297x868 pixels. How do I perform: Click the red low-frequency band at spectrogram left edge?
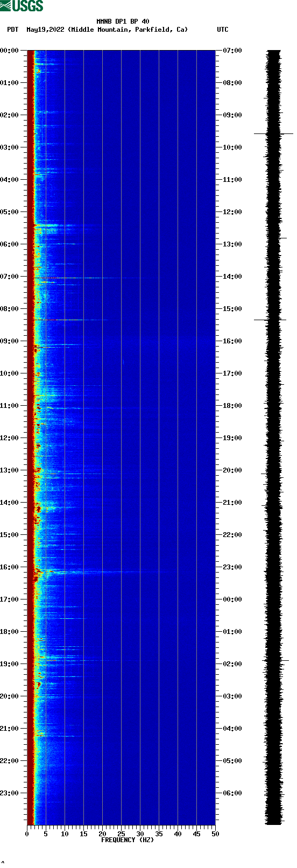[31, 437]
